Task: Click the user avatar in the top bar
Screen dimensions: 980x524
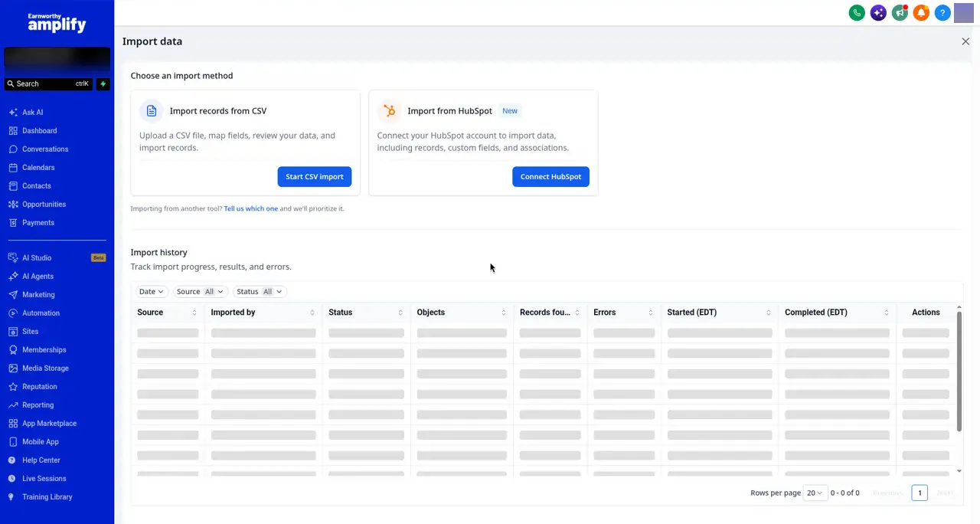Action: coord(964,13)
